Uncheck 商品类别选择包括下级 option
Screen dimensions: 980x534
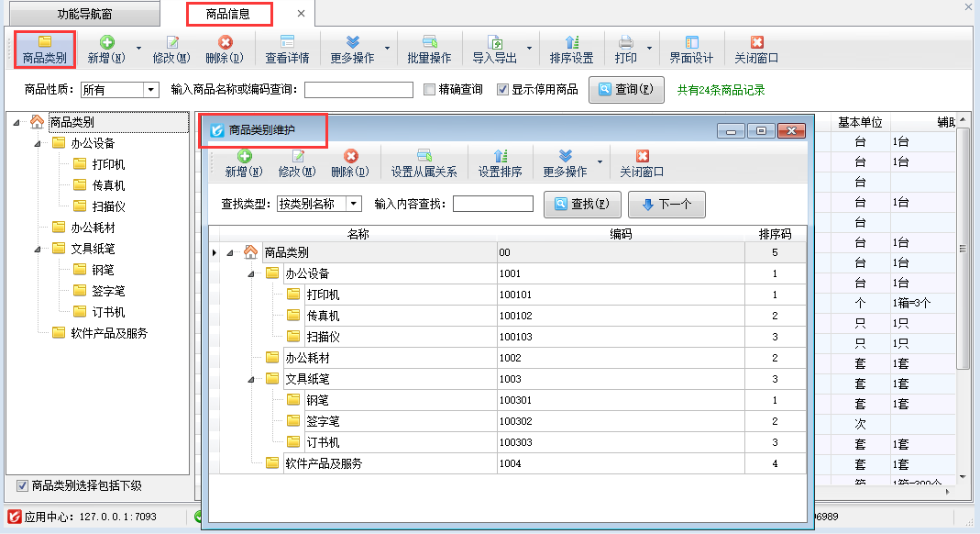tap(23, 485)
